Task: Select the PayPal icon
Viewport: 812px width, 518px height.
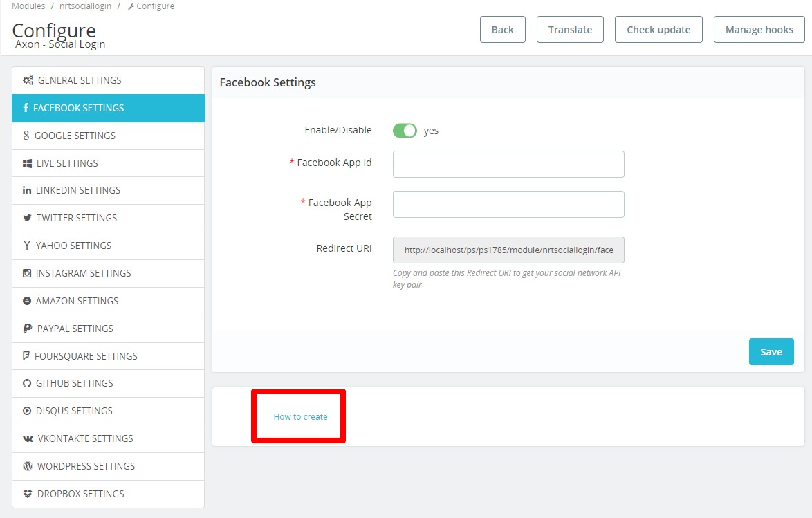Action: [x=26, y=329]
